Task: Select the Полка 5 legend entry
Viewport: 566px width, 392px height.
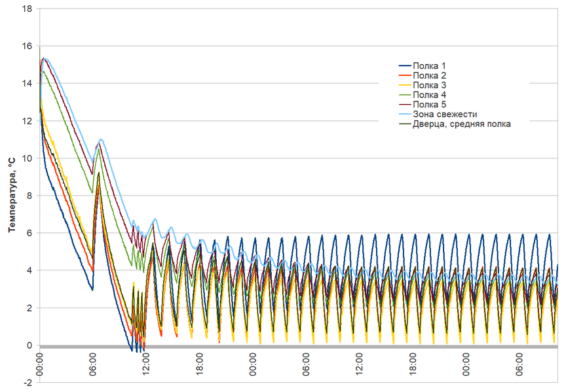Action: point(423,105)
